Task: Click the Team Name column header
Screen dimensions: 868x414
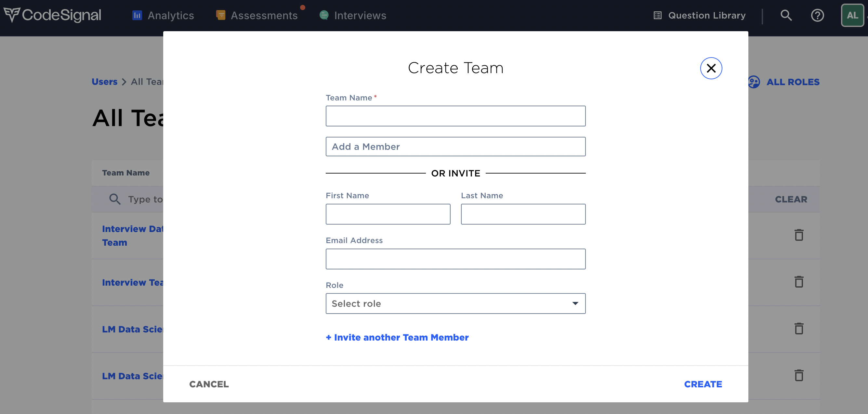Action: coord(126,173)
